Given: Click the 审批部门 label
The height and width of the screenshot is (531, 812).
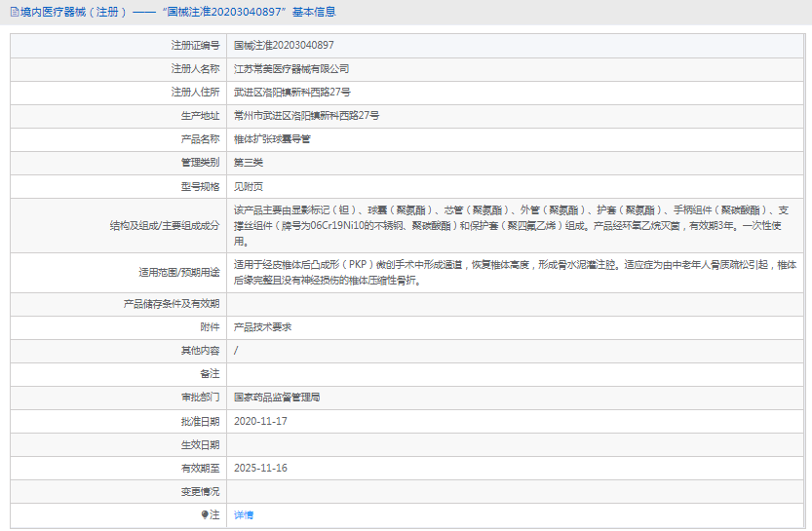Looking at the screenshot, I should [201, 398].
